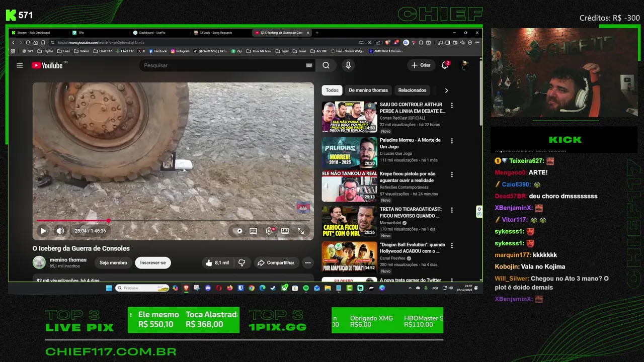Select the Todos filter chip

[x=332, y=90]
